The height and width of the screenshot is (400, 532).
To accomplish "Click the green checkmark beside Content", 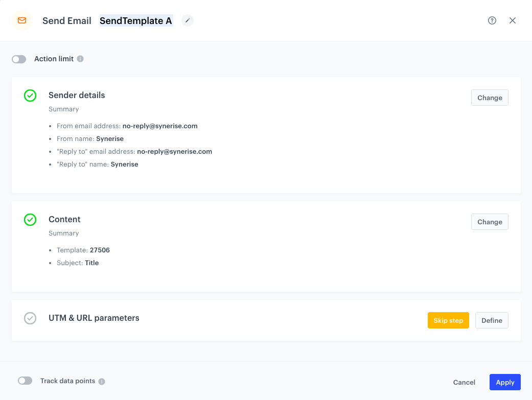I will [x=30, y=220].
